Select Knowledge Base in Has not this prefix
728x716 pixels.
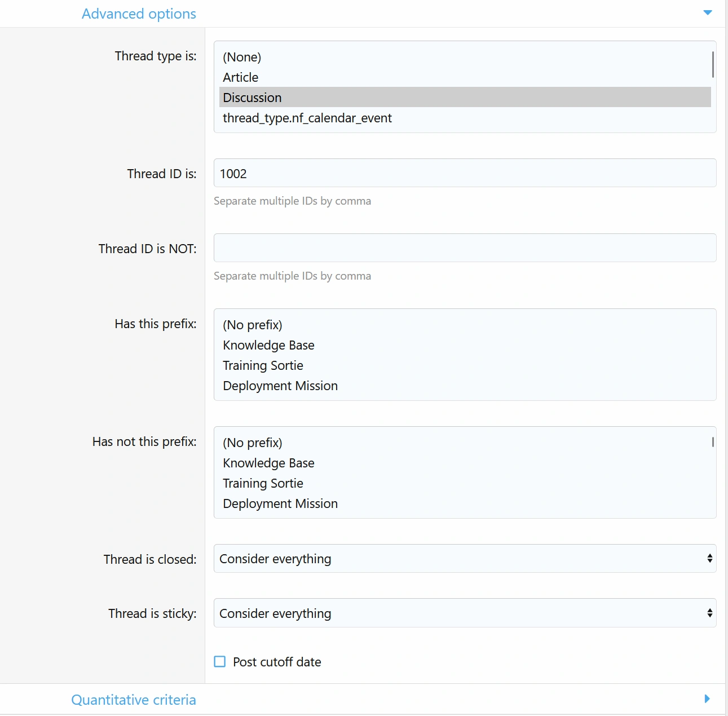pyautogui.click(x=268, y=463)
